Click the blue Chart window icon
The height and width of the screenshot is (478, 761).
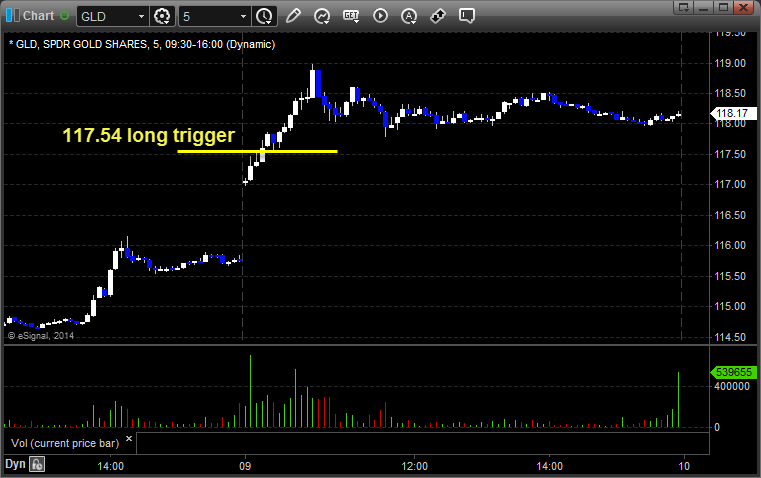[13, 16]
